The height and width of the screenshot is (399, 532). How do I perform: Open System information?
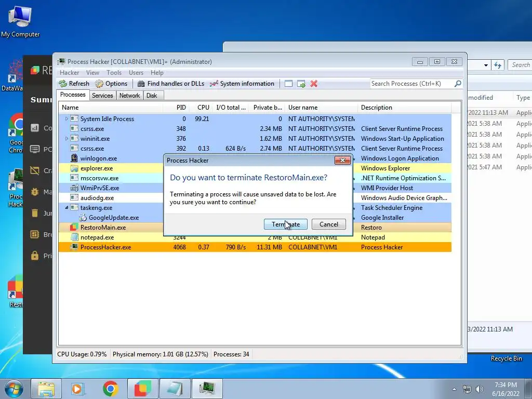(x=242, y=84)
